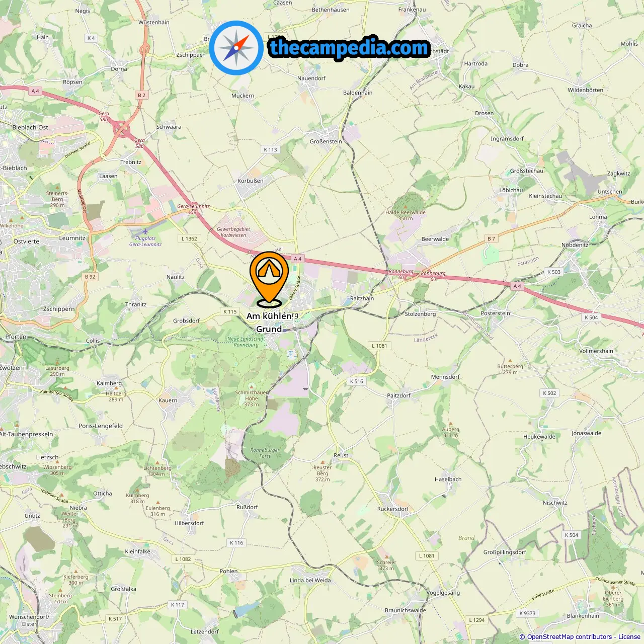
Task: Click the Gewerbegebiet Korbwiesen label
Action: 233,232
